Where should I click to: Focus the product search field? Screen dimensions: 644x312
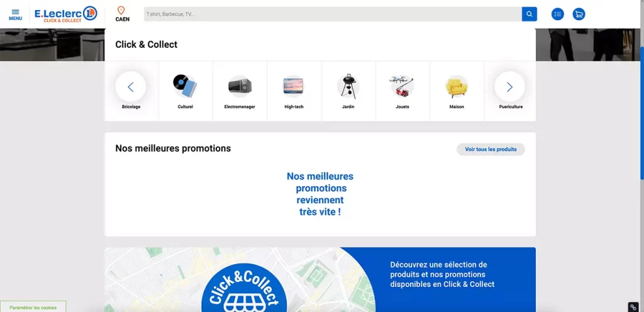click(x=333, y=14)
